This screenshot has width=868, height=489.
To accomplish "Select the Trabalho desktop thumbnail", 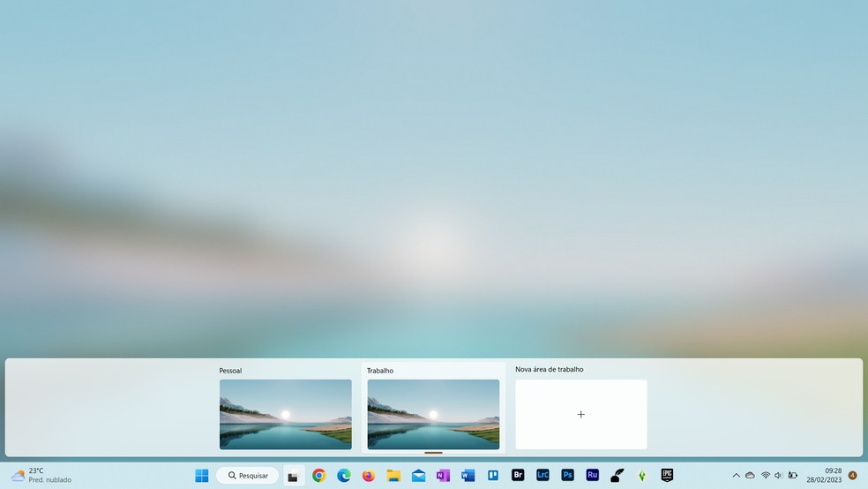I will click(433, 414).
